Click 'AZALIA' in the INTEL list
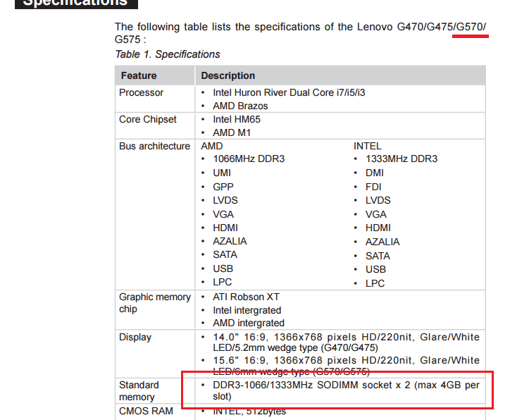The height and width of the screenshot is (420, 529). pos(382,242)
